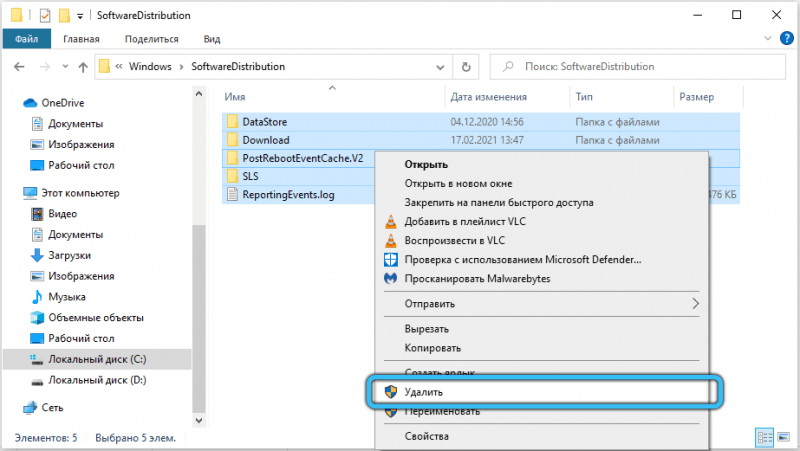Click the navigation pane scroll up arrow
This screenshot has height=451, width=800.
click(x=199, y=94)
